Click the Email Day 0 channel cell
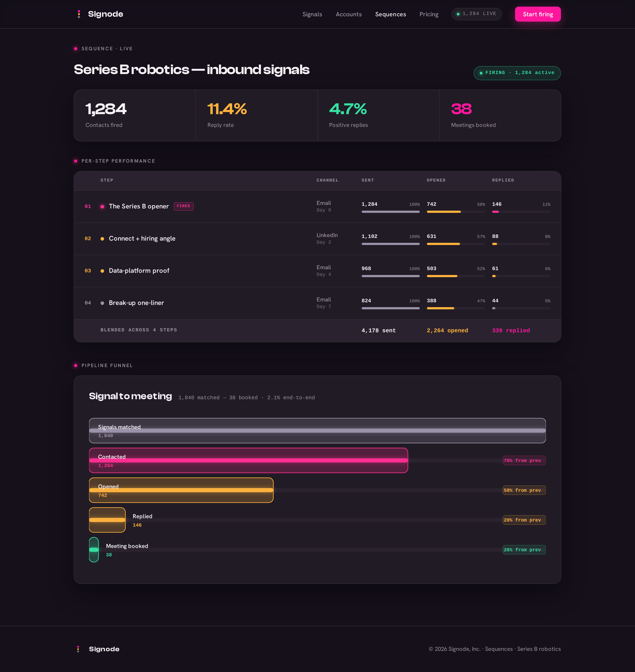This screenshot has height=672, width=635. [x=324, y=206]
